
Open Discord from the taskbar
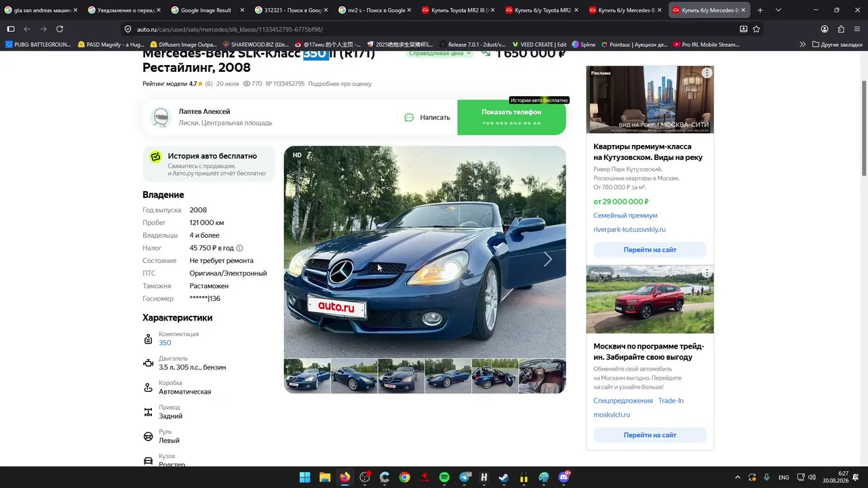pyautogui.click(x=564, y=477)
